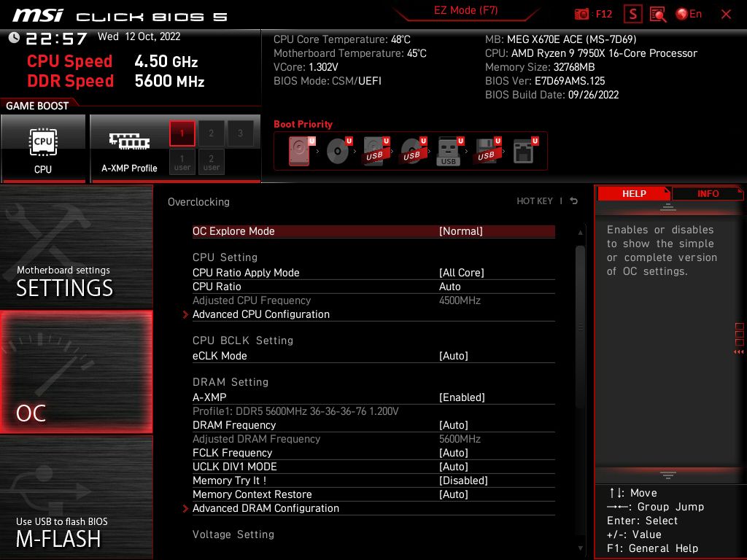Viewport: 747px width, 560px height.
Task: Click the scroll down arrow of settings list
Action: tap(580, 548)
